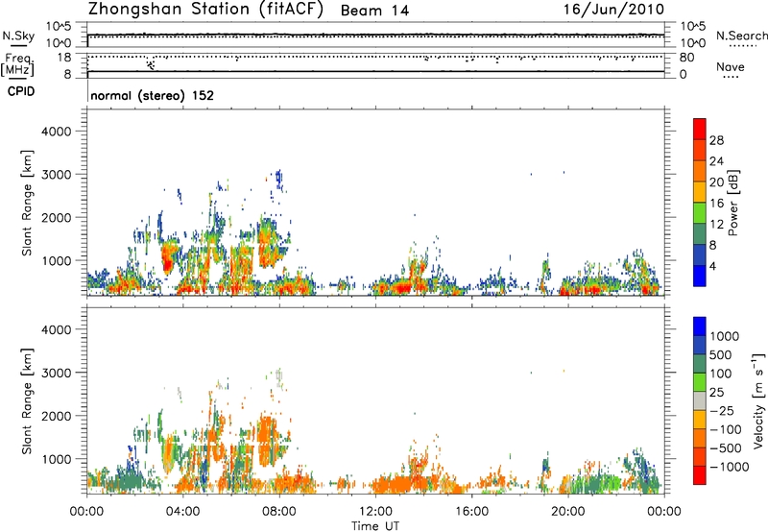Click the Slant Range title of power panel

click(x=27, y=203)
